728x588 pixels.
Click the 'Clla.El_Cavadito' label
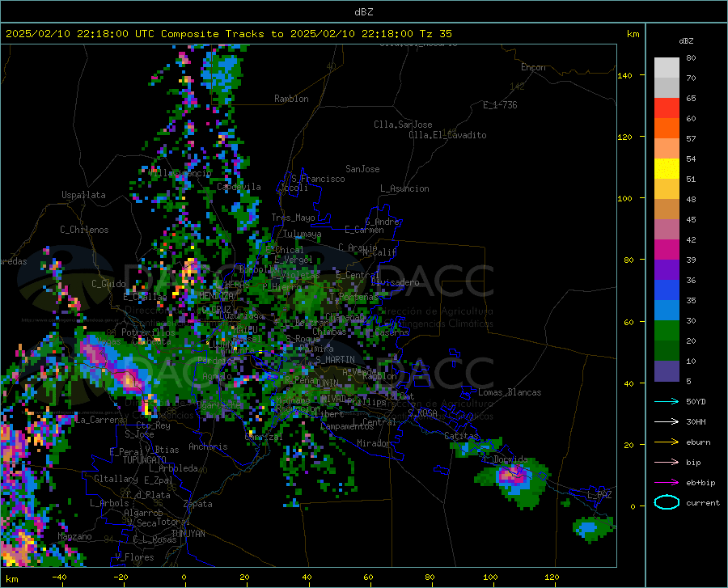(x=447, y=135)
